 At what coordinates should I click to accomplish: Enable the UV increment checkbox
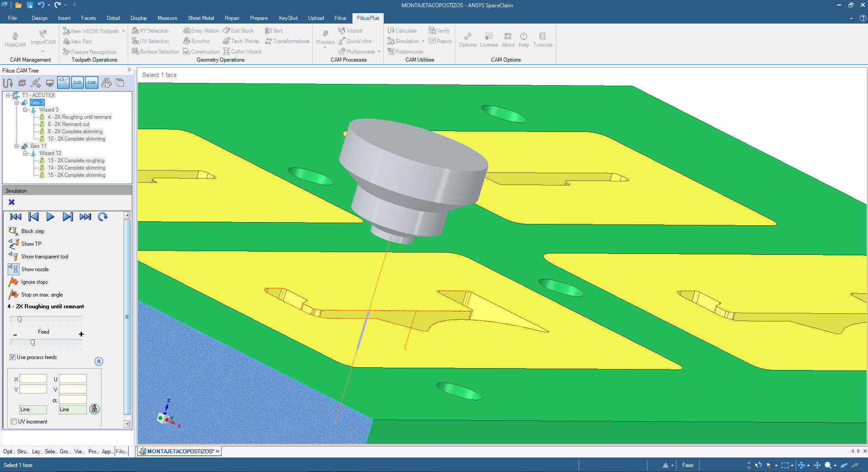14,421
